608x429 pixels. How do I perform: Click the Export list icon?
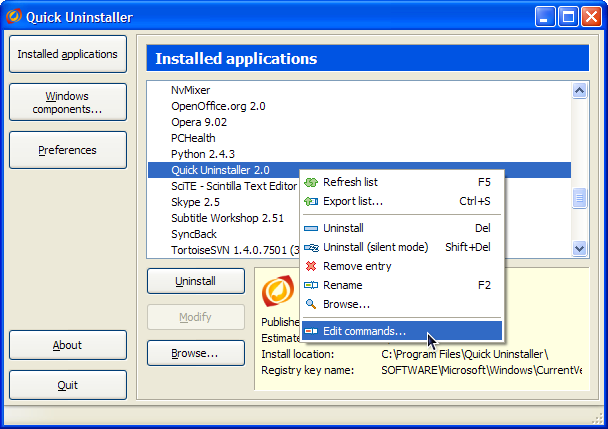311,201
